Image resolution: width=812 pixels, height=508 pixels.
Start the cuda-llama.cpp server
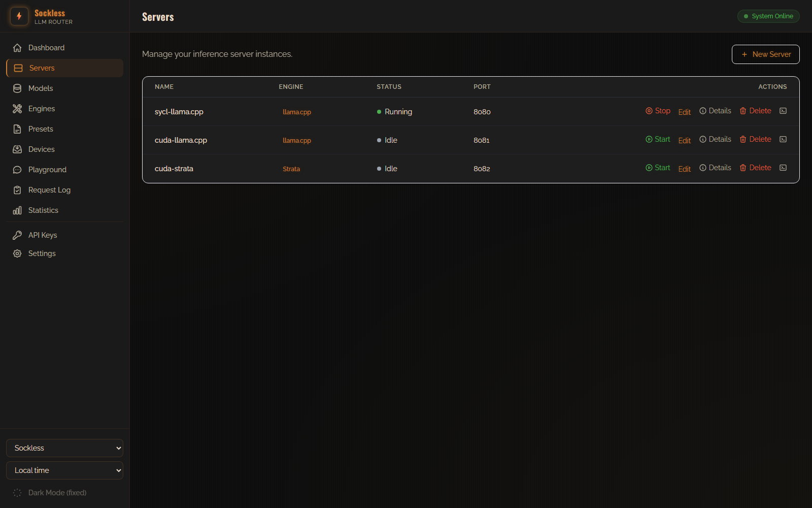point(658,139)
